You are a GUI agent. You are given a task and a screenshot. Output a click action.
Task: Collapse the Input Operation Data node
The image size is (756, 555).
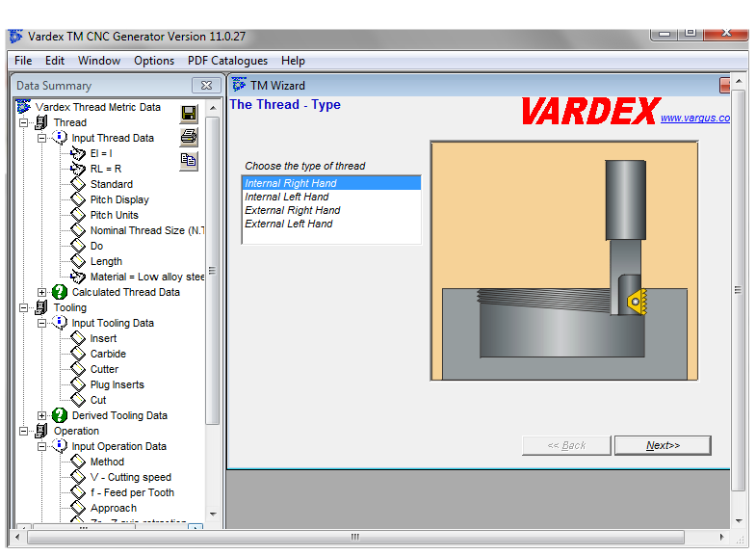click(42, 446)
